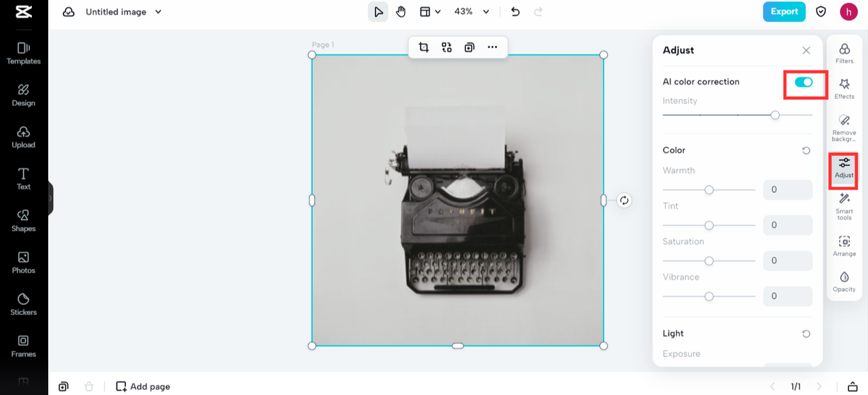Open the Remove background tool
The width and height of the screenshot is (868, 395).
844,127
